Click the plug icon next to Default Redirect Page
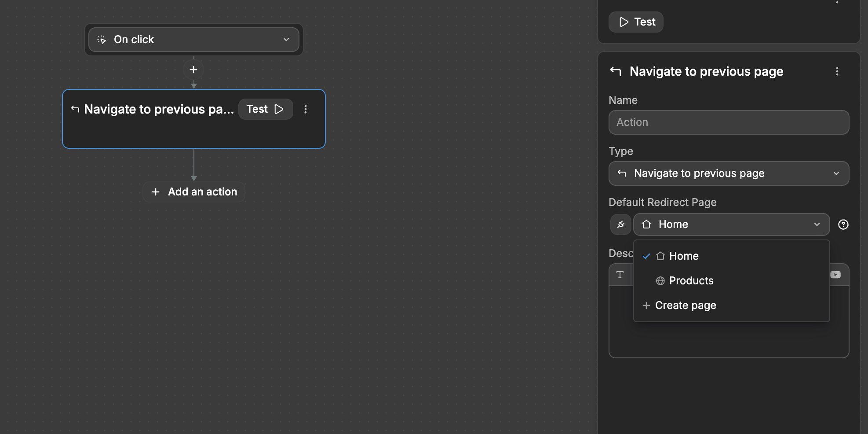Image resolution: width=868 pixels, height=434 pixels. coord(620,224)
